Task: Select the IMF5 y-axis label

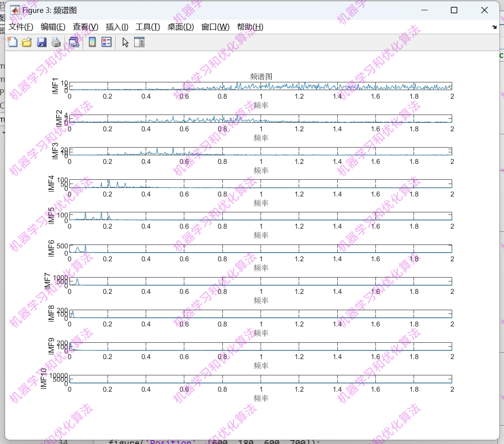Action: pos(51,216)
